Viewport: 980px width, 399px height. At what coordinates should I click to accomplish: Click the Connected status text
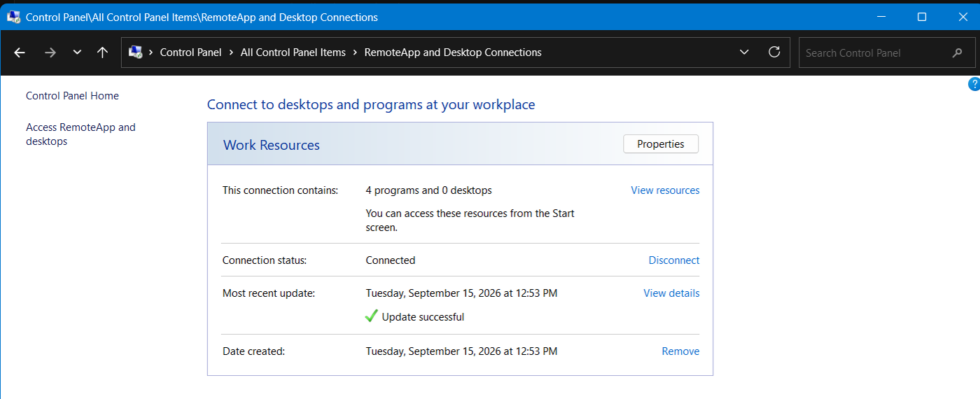click(x=391, y=260)
